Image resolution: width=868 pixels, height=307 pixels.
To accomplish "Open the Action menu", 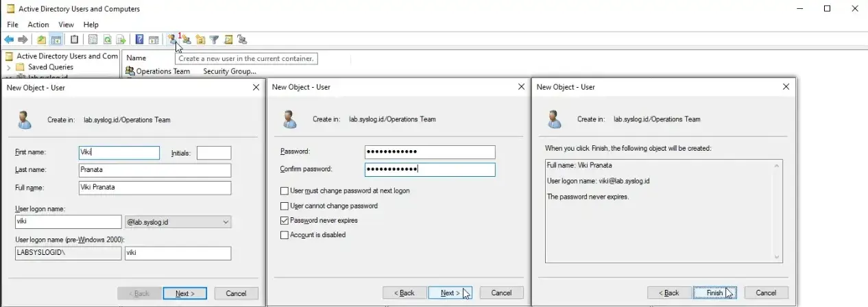I will click(x=38, y=25).
